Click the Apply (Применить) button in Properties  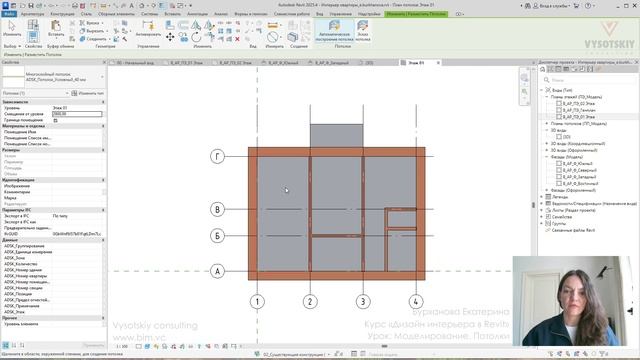click(x=93, y=345)
